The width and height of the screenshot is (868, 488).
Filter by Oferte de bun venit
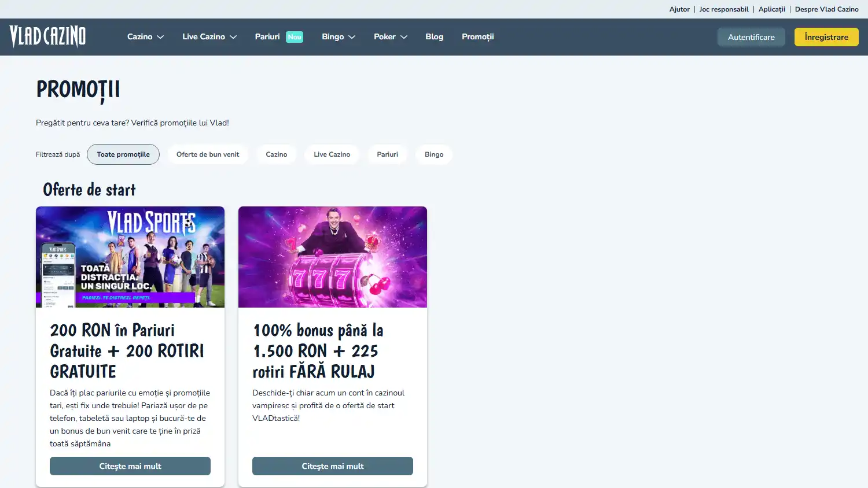click(x=208, y=154)
